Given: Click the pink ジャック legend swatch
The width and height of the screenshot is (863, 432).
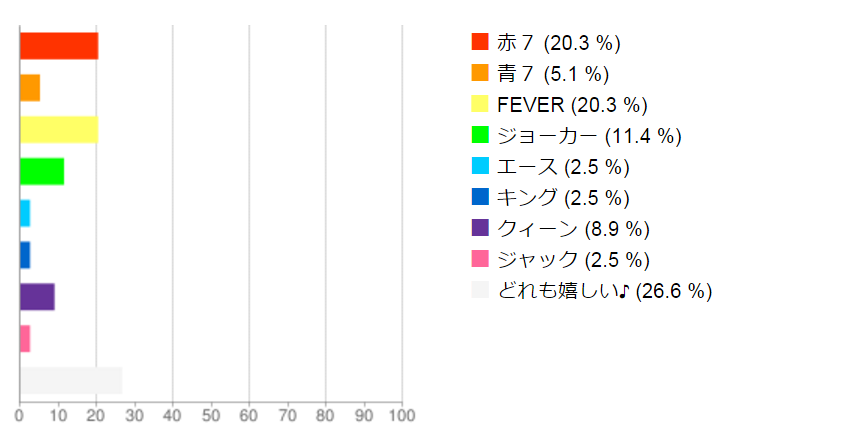Looking at the screenshot, I should coord(480,259).
